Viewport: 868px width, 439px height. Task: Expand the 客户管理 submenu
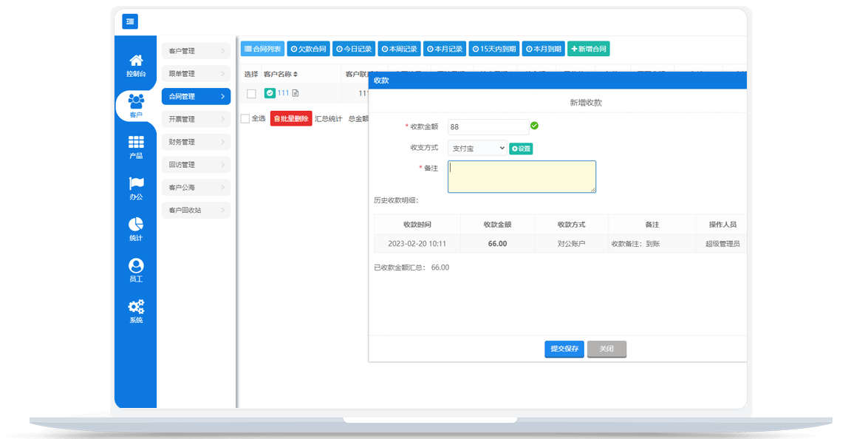[196, 51]
